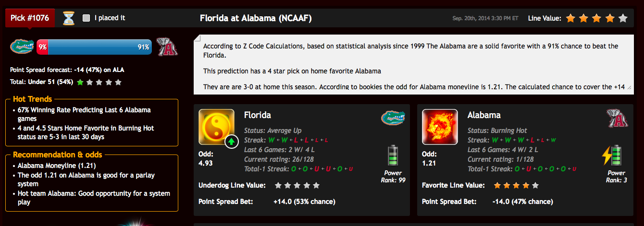Click Alabama's burning hot fire icon

click(x=440, y=127)
